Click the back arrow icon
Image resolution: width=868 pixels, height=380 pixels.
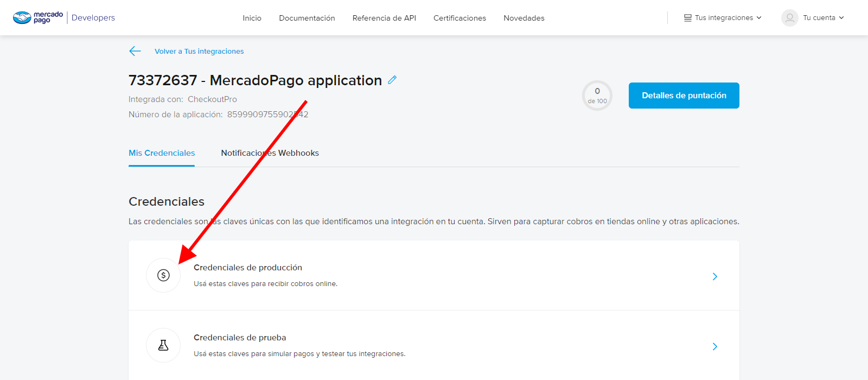pyautogui.click(x=135, y=51)
